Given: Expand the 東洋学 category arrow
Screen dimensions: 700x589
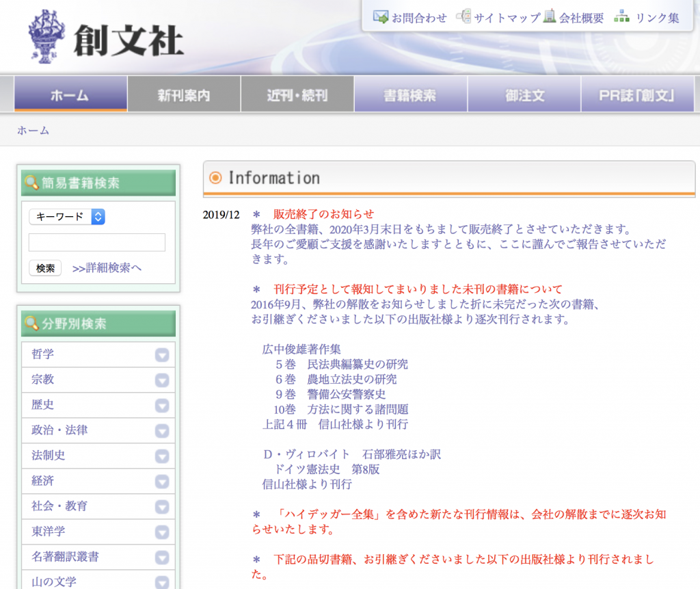Looking at the screenshot, I should 162,532.
